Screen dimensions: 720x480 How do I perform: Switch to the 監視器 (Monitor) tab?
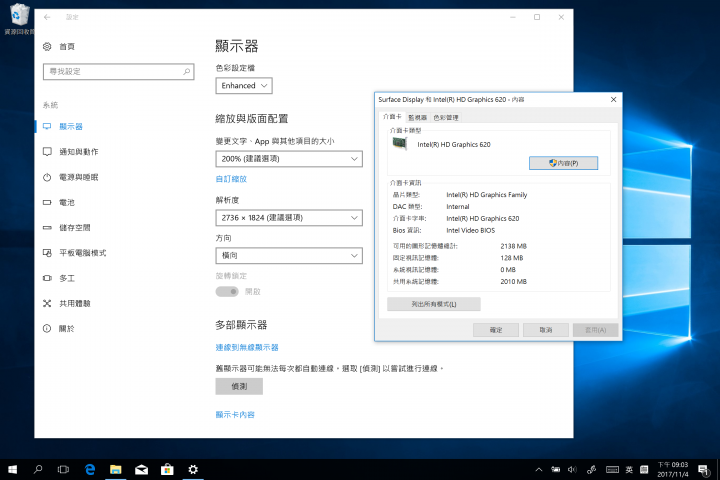click(x=417, y=118)
